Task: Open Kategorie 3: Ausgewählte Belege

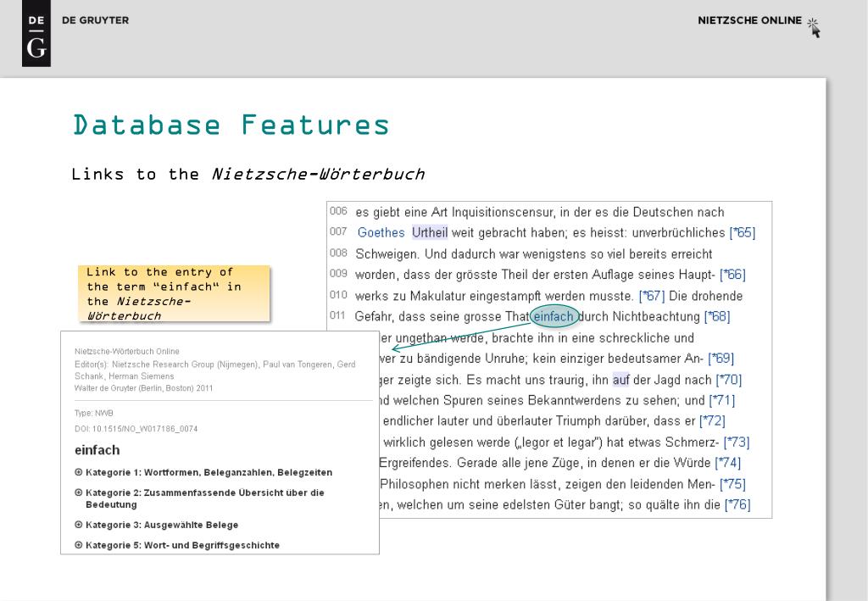Action: click(x=162, y=526)
